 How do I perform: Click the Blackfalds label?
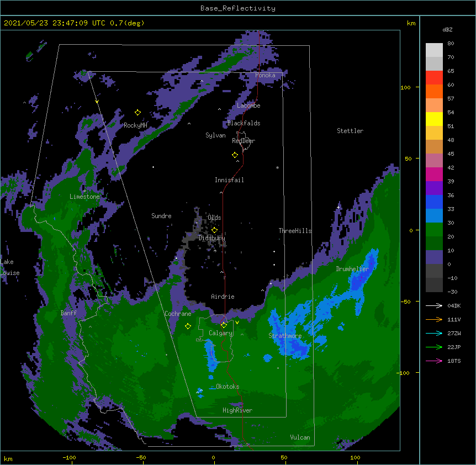pos(244,123)
